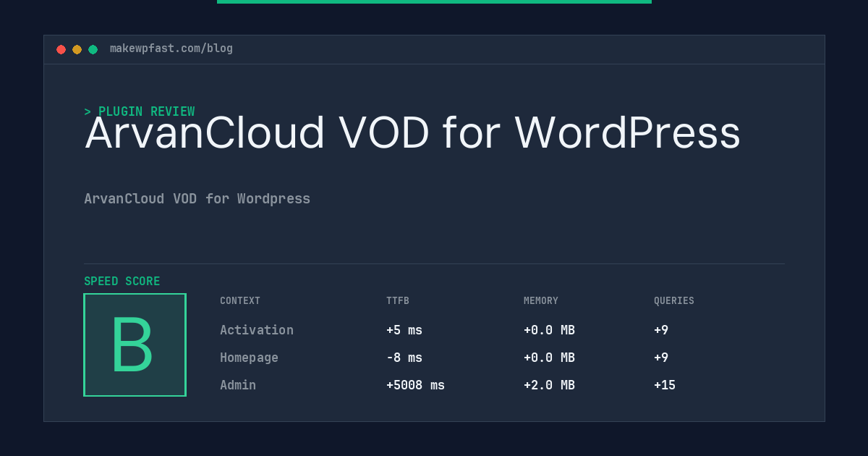Click the Admin queries value '+15'

tap(665, 385)
